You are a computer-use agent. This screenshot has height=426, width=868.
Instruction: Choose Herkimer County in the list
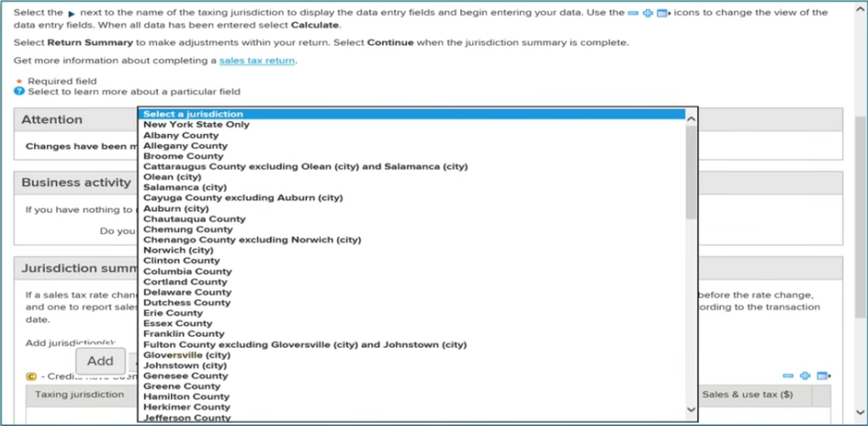pyautogui.click(x=411, y=407)
